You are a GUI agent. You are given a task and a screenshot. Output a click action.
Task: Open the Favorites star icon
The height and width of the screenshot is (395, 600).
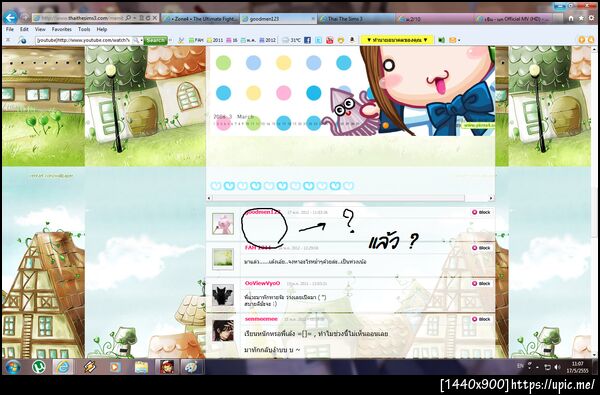click(581, 18)
